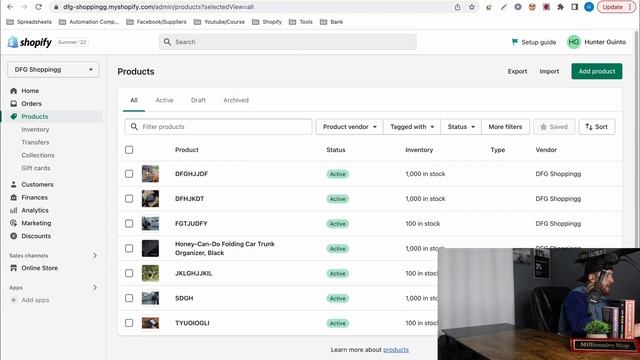Switch to the Active tab

[x=164, y=100]
